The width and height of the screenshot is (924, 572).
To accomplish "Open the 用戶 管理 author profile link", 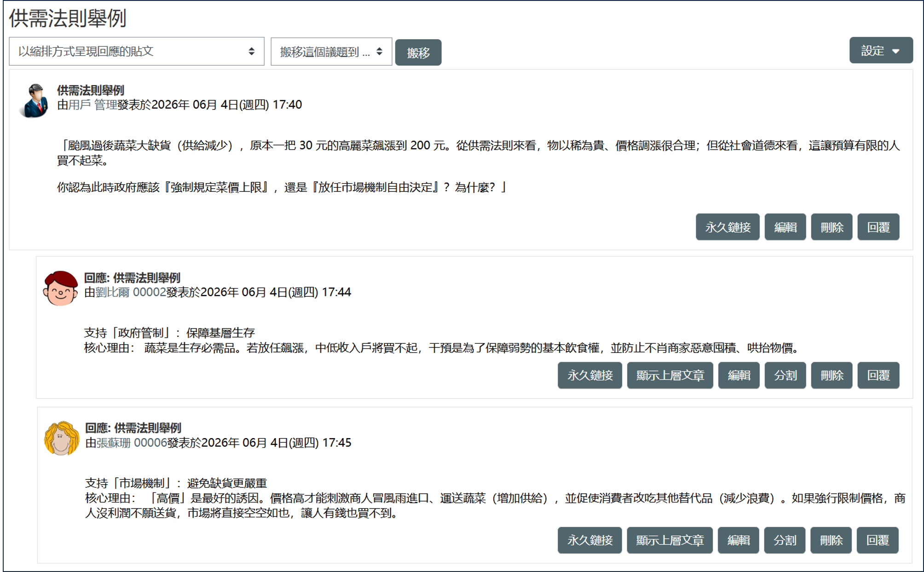I will (92, 105).
